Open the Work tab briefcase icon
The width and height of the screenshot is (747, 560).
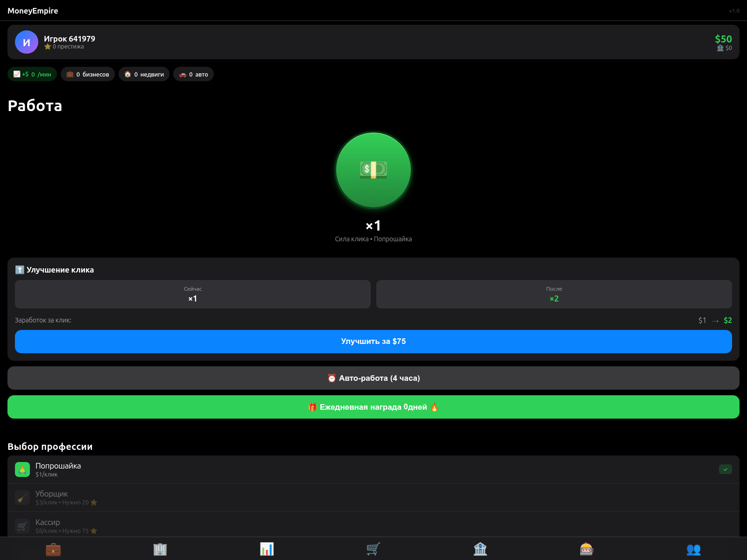[53, 549]
